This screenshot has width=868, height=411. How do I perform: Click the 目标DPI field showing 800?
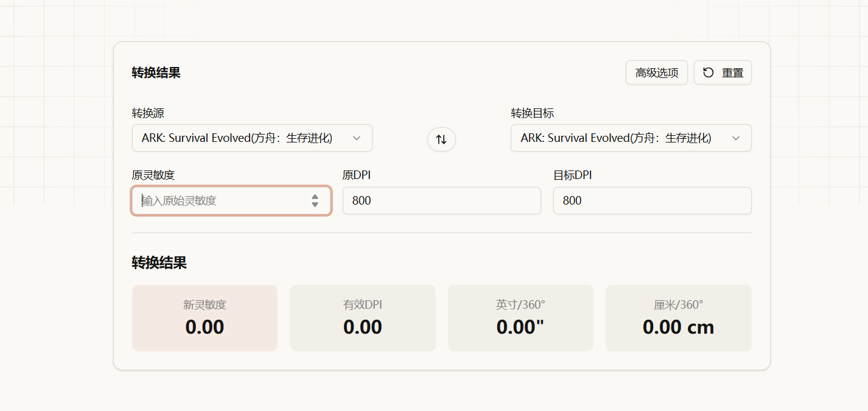pos(652,200)
